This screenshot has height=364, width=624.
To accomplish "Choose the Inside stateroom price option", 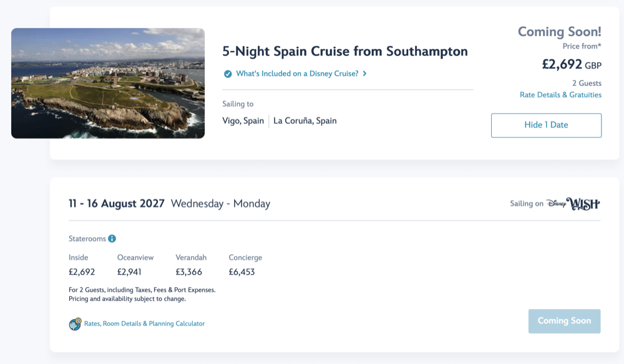I will click(82, 272).
